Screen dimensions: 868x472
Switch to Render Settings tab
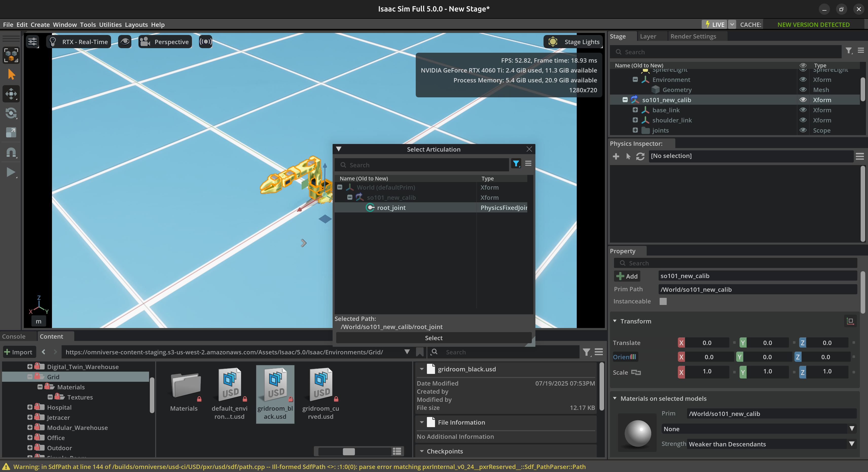(693, 37)
